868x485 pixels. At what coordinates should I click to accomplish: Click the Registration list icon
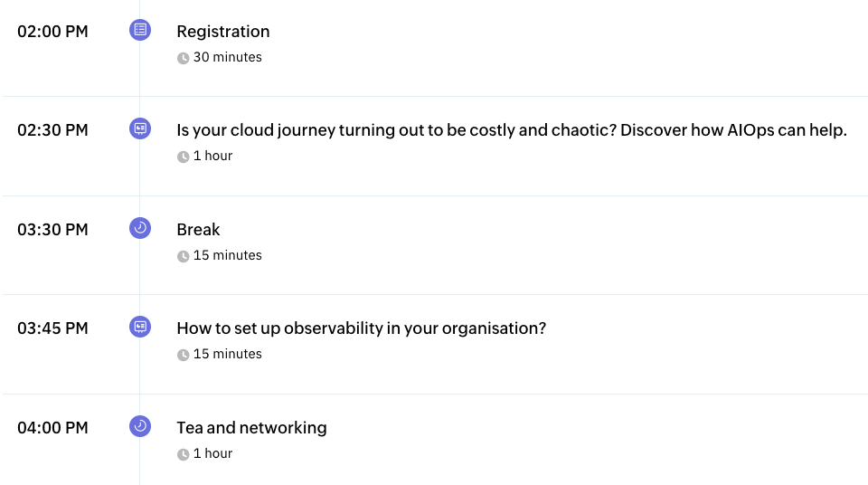[x=140, y=30]
